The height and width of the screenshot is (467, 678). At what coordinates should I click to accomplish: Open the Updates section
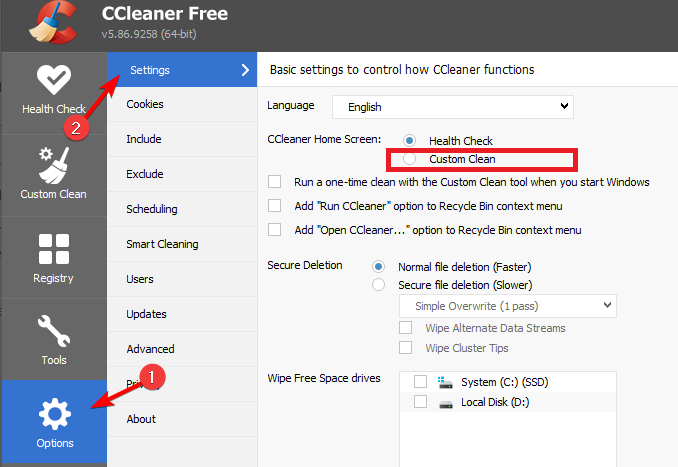[182, 314]
